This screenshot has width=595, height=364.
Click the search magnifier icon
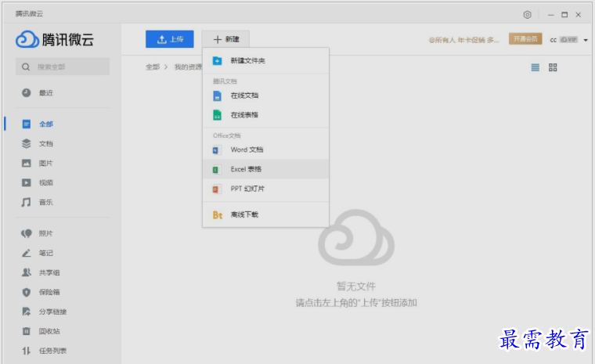pyautogui.click(x=26, y=67)
